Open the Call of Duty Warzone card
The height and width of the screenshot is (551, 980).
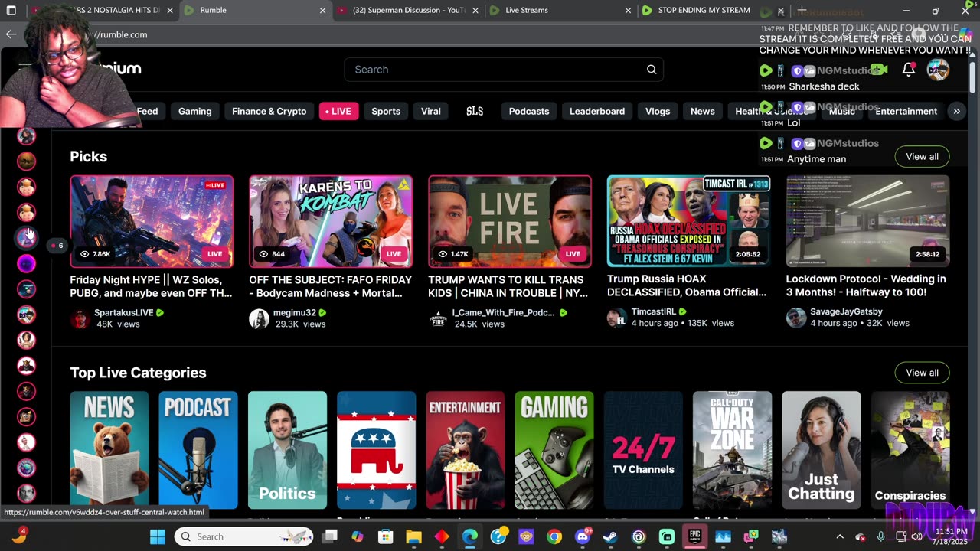pos(732,450)
